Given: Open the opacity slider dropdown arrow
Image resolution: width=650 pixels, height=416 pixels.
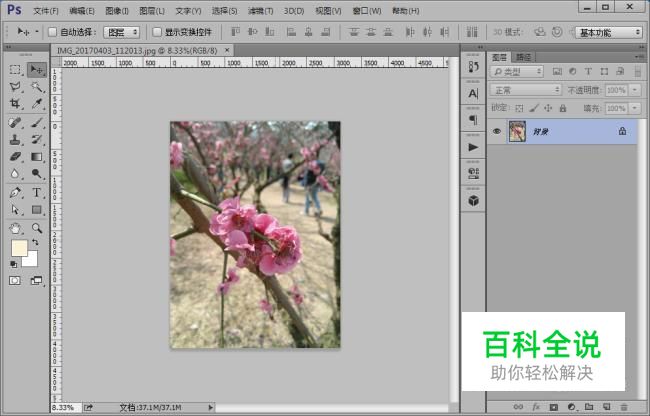Looking at the screenshot, I should [635, 90].
